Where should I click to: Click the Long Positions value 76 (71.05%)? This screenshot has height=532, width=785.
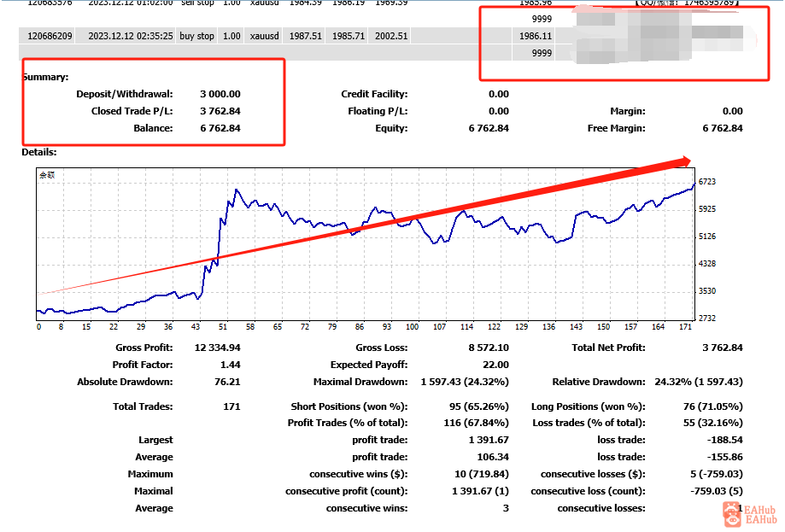[x=713, y=406]
